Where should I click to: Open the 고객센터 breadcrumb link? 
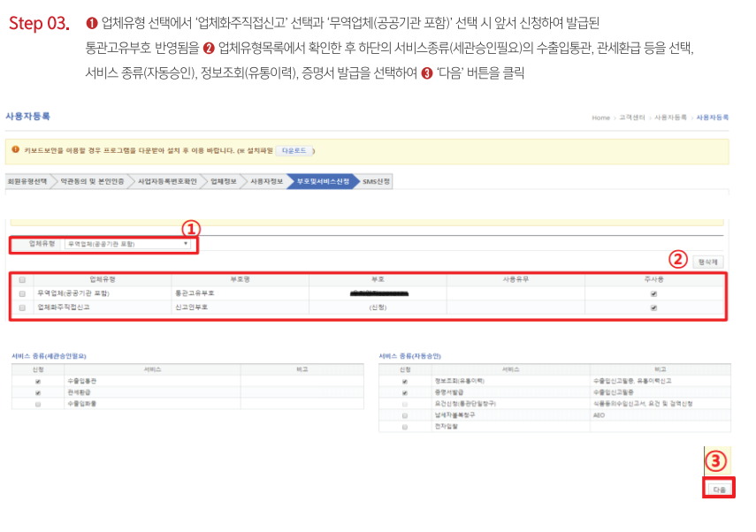click(629, 118)
